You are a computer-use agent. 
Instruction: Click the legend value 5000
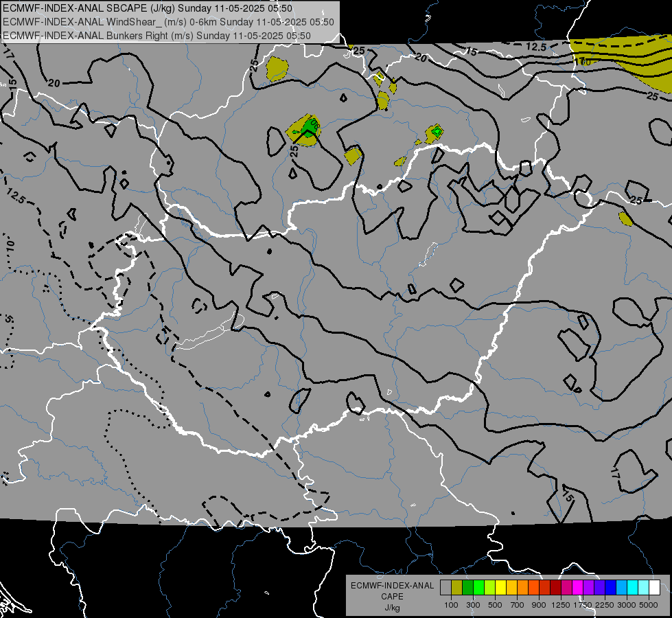tap(649, 605)
